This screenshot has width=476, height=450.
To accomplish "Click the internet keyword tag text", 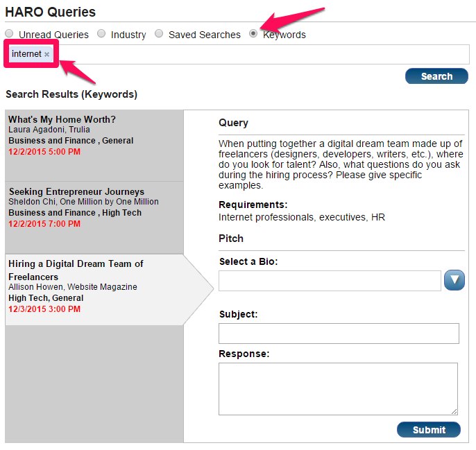I will [26, 54].
